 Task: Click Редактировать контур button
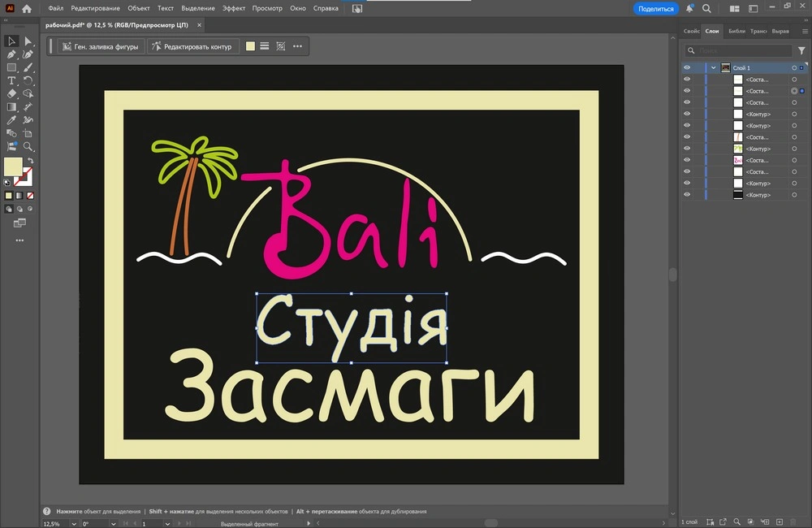192,46
